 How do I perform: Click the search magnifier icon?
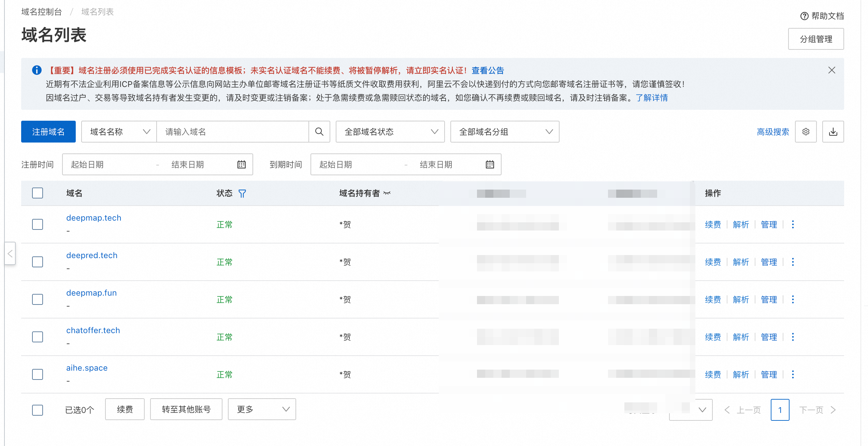(x=319, y=132)
